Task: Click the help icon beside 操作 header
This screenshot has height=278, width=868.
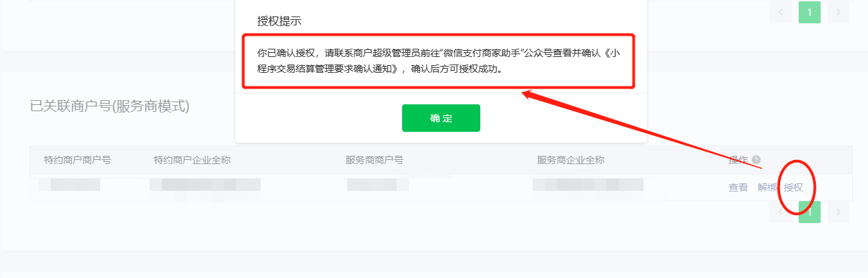Action: coord(756,160)
